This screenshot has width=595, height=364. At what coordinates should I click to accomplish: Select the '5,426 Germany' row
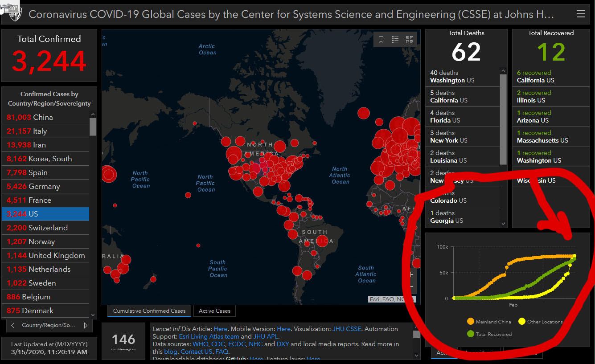pos(45,186)
